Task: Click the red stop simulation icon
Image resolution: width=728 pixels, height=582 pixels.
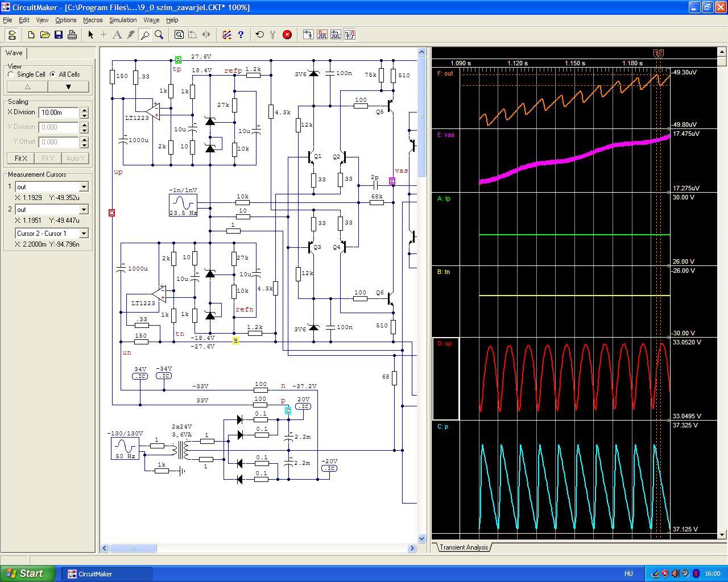Action: [x=287, y=35]
